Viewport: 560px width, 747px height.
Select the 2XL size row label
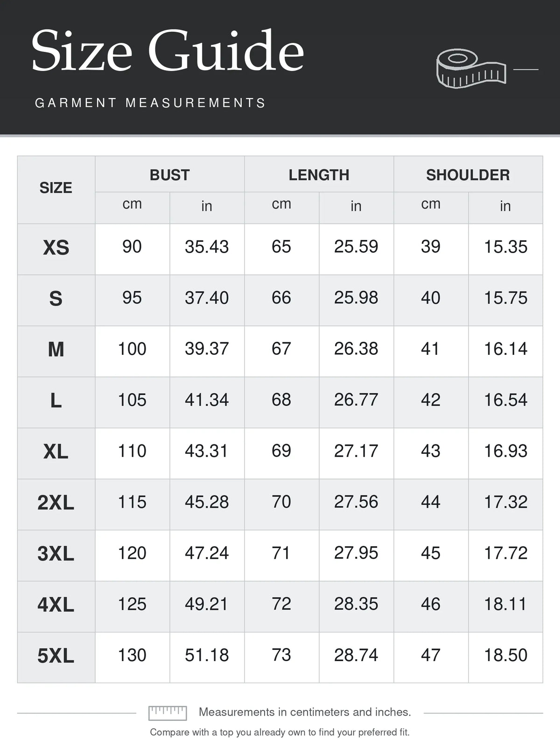tap(56, 503)
